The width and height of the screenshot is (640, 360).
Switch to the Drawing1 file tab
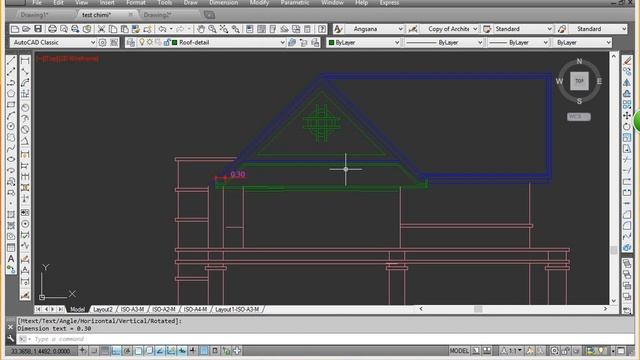[x=35, y=15]
